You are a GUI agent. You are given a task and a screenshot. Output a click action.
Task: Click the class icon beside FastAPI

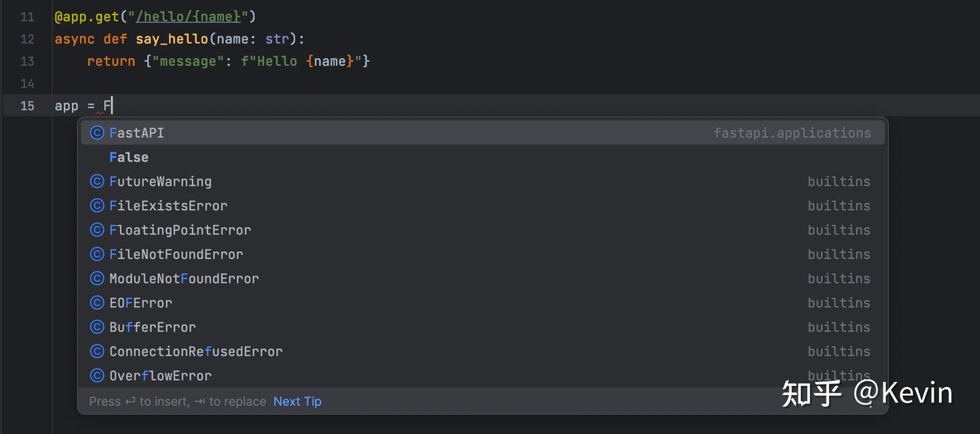97,133
